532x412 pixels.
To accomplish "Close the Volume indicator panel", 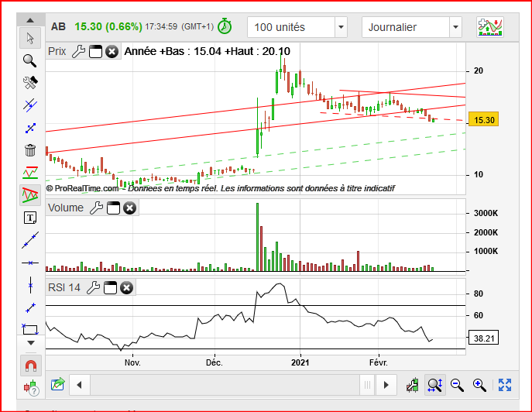I will [x=129, y=208].
